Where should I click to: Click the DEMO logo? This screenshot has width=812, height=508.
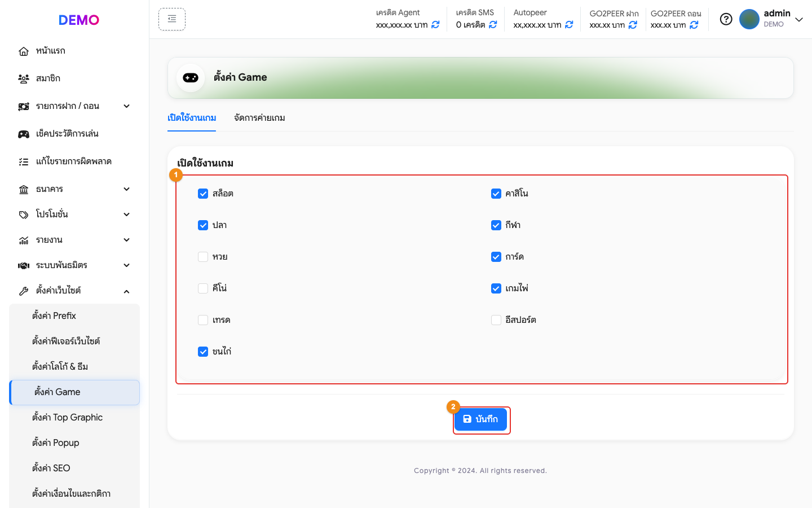point(79,20)
